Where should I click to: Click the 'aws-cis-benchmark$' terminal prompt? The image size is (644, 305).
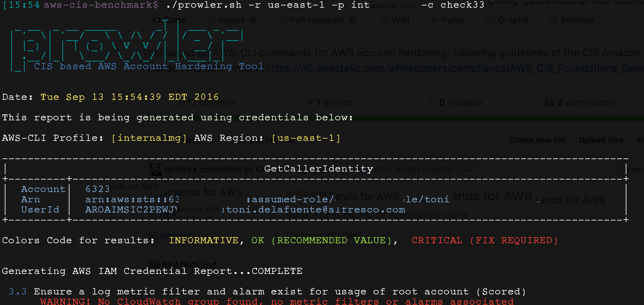point(101,5)
